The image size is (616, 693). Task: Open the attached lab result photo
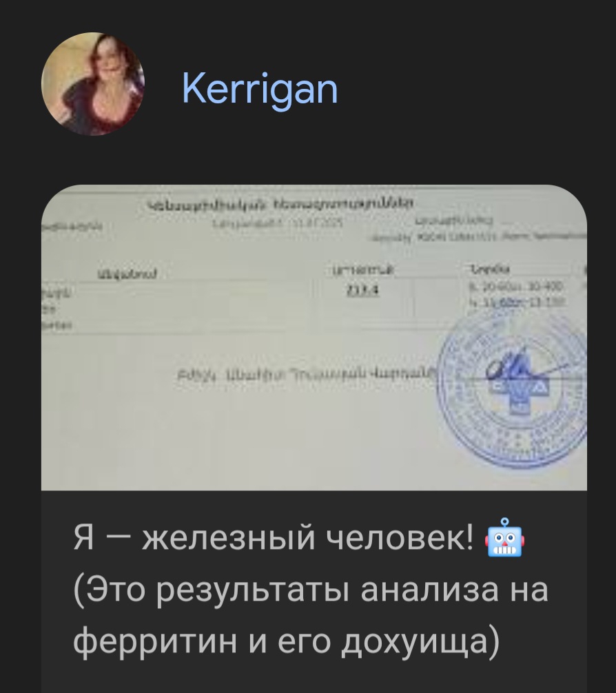pos(314,338)
